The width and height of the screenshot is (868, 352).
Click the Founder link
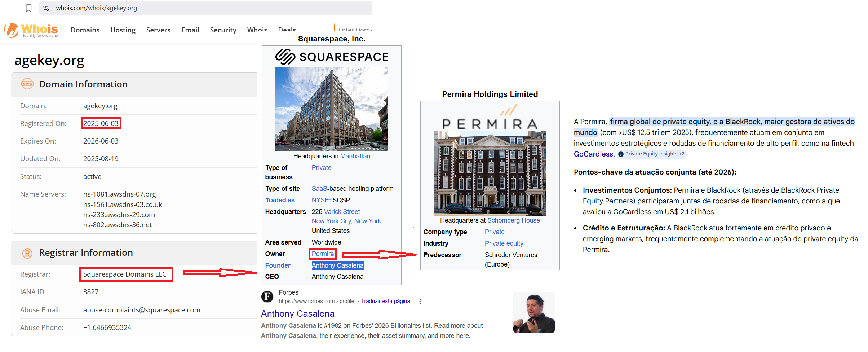click(x=278, y=265)
